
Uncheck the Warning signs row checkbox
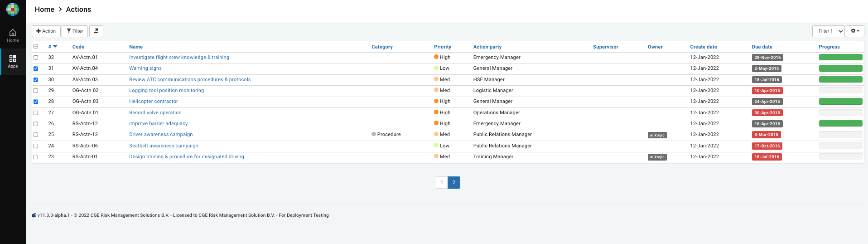click(36, 68)
